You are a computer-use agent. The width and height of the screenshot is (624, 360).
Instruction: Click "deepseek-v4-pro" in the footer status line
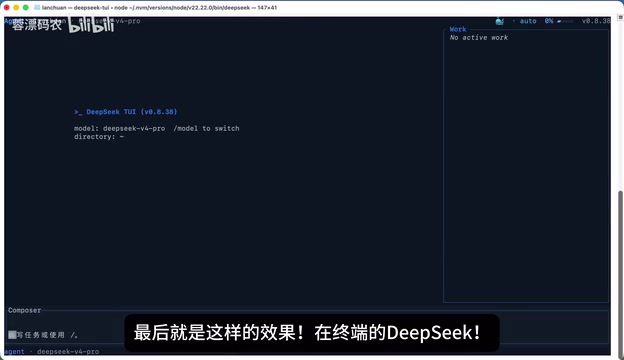(68, 352)
